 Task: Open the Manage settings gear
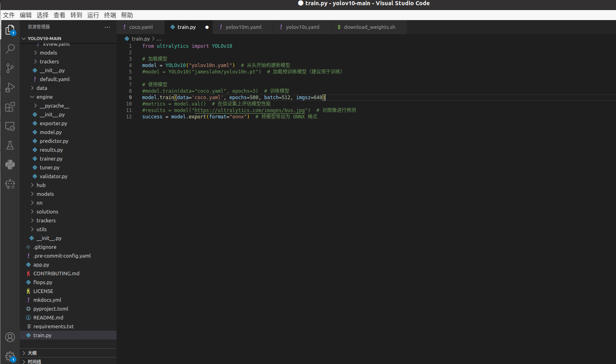pyautogui.click(x=10, y=356)
